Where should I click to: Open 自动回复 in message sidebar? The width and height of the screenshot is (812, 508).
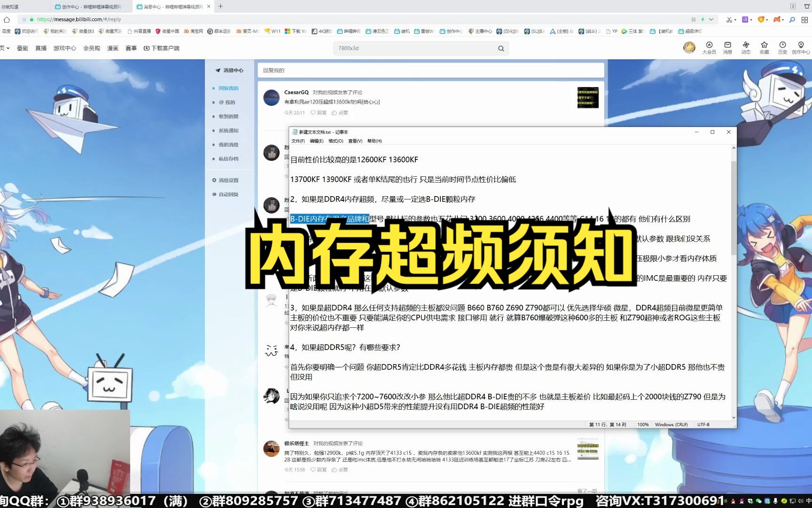(x=226, y=194)
